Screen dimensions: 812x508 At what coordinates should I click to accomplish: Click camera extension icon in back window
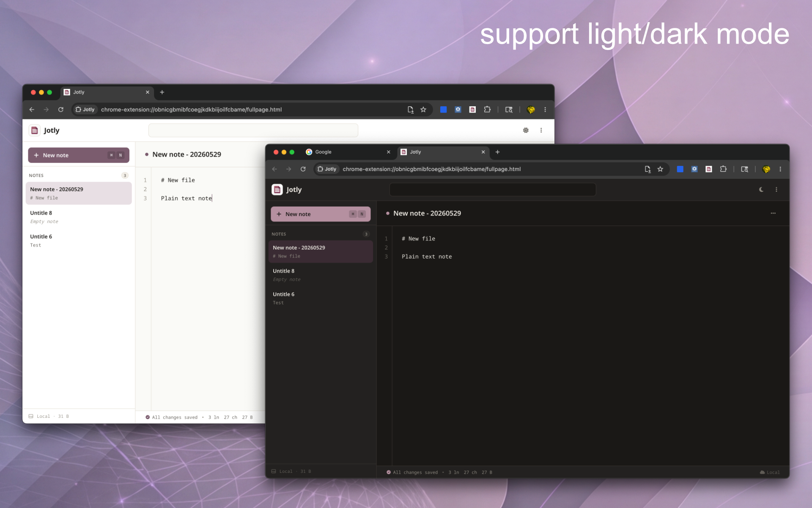pos(458,110)
